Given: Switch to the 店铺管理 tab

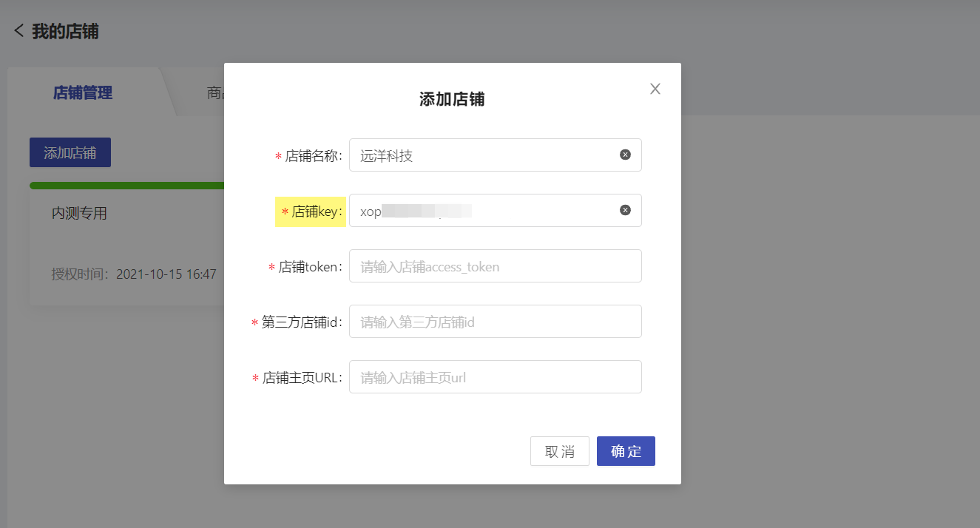Looking at the screenshot, I should coord(83,93).
